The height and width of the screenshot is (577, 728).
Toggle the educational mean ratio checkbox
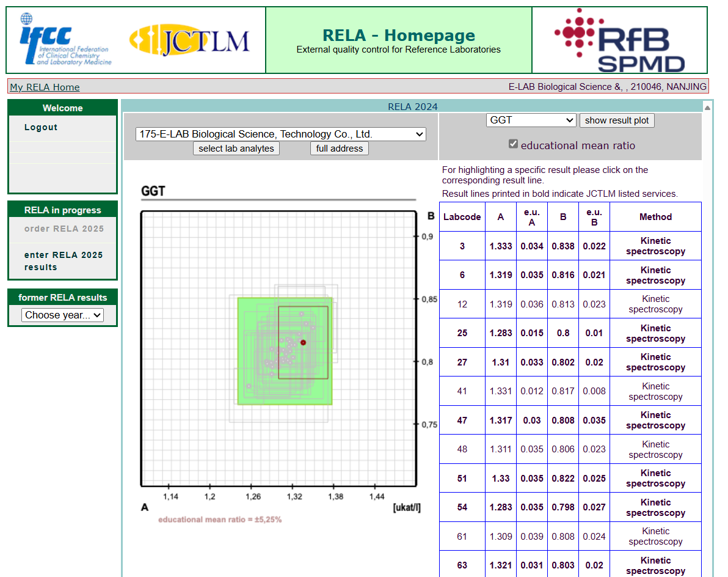(x=514, y=144)
